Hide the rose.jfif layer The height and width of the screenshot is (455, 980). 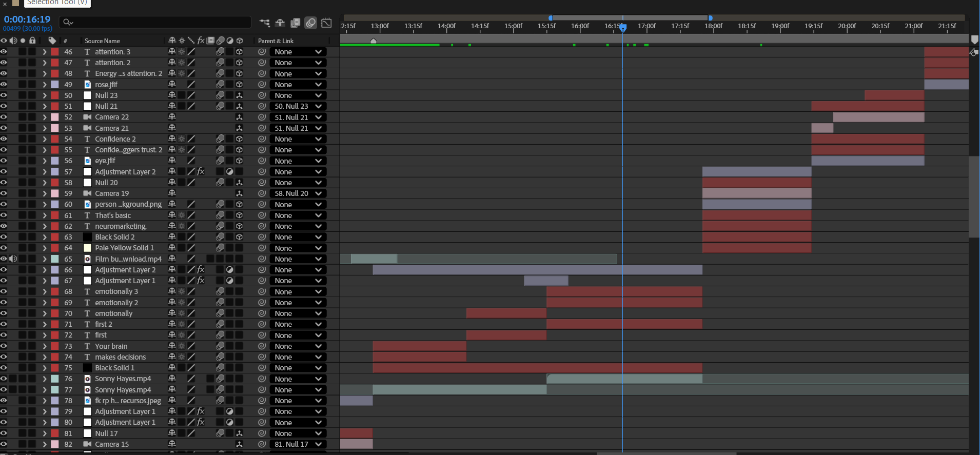(4, 85)
